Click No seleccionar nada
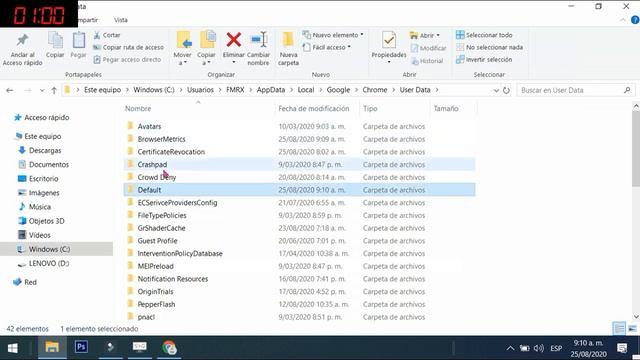The width and height of the screenshot is (640, 360). coord(489,47)
